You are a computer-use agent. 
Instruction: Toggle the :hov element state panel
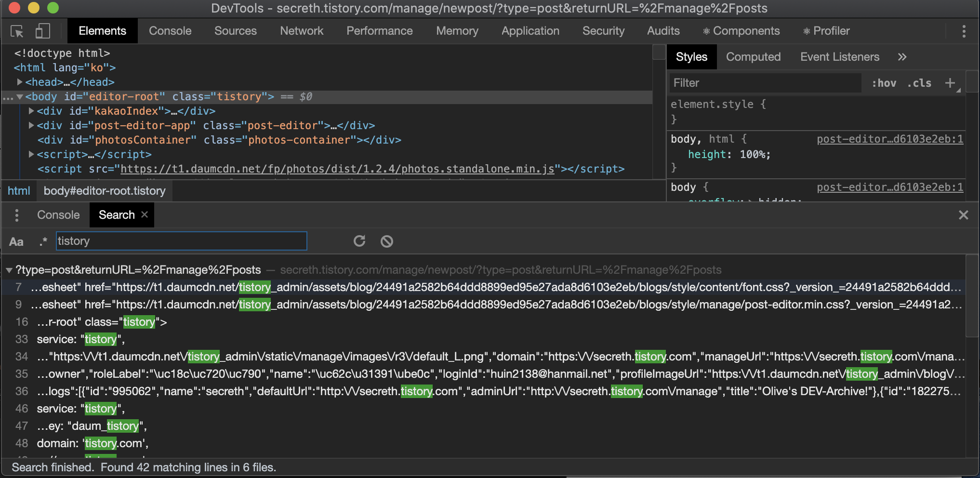point(884,83)
